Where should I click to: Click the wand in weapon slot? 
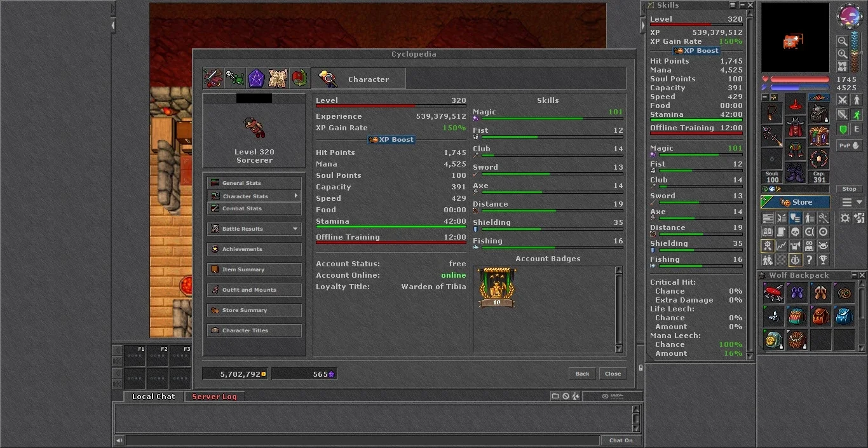[772, 135]
